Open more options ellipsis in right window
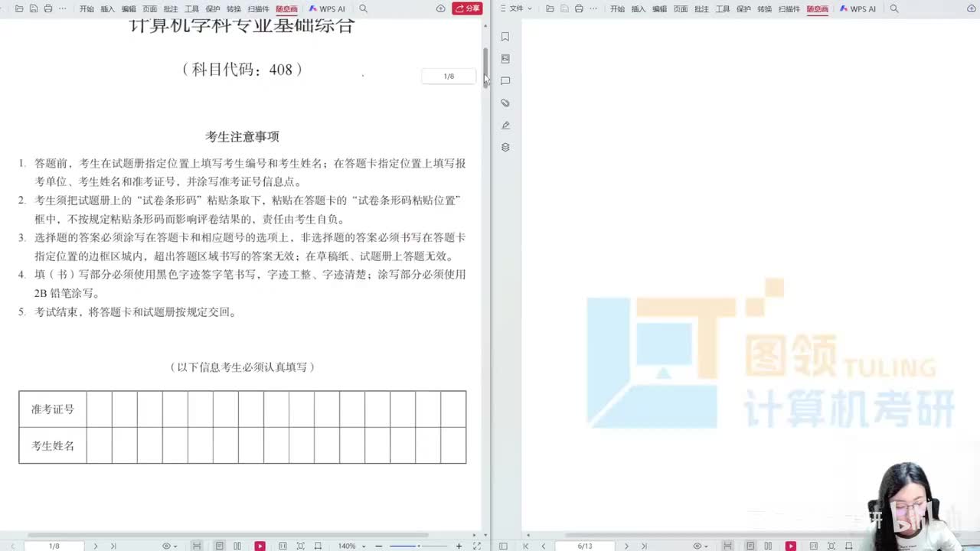 click(x=593, y=8)
